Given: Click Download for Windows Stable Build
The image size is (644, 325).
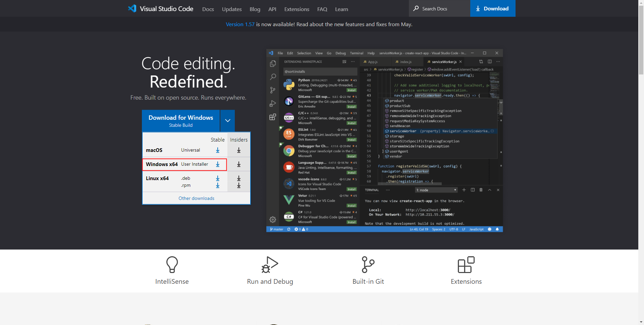Looking at the screenshot, I should point(181,121).
